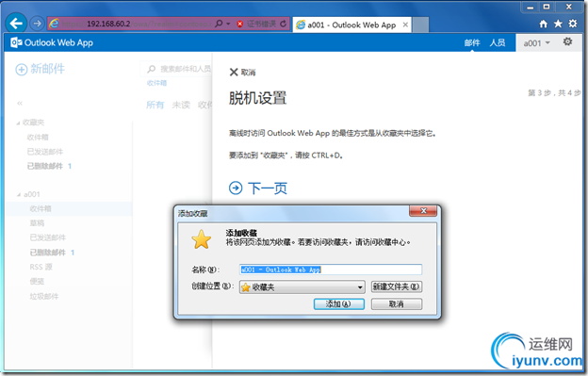Click 添加 button in 添加收藏 dialog
Image resolution: width=588 pixels, height=376 pixels.
[338, 303]
